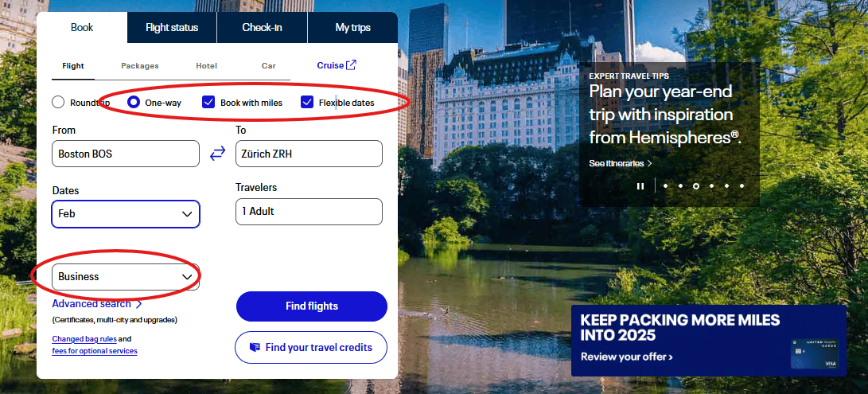Open the My trips tab
This screenshot has width=868, height=394.
click(x=352, y=28)
